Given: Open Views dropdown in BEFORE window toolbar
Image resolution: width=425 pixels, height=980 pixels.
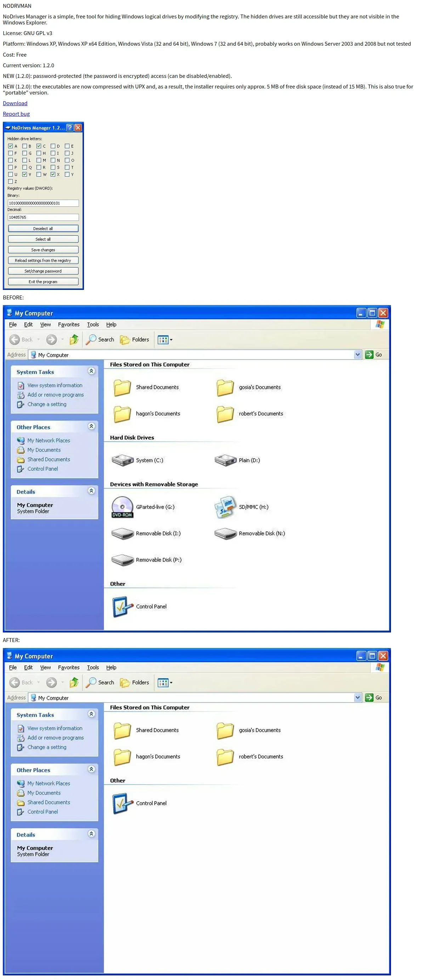Looking at the screenshot, I should 165,340.
